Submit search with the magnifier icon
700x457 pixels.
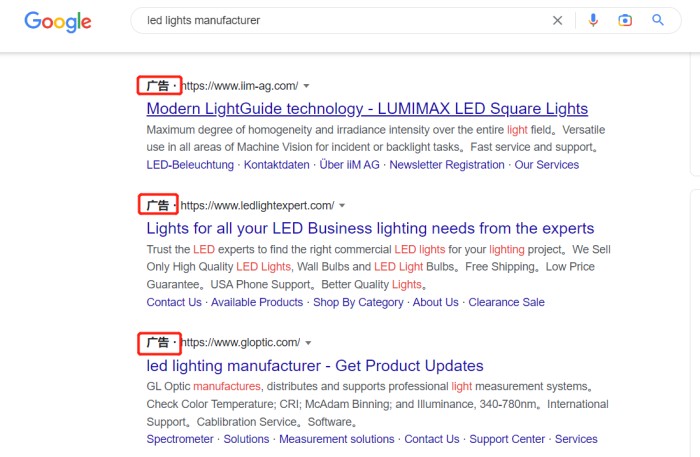[x=658, y=20]
